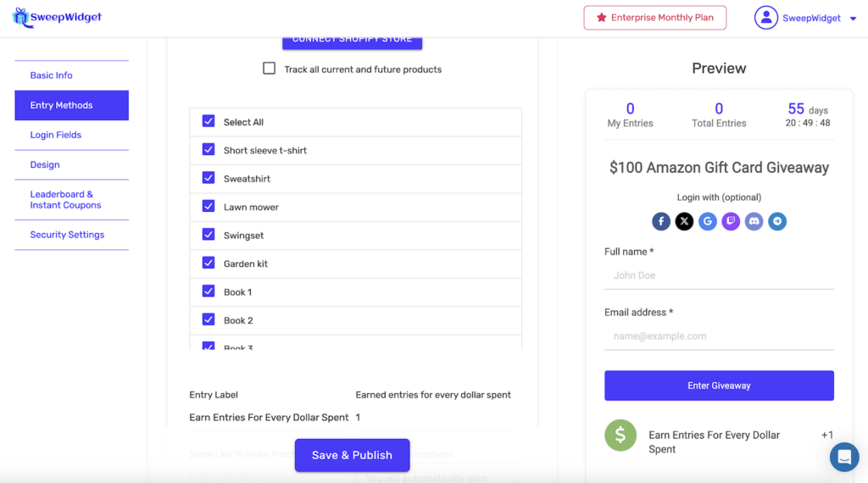Click the Google login icon
The height and width of the screenshot is (483, 868).
pos(708,221)
